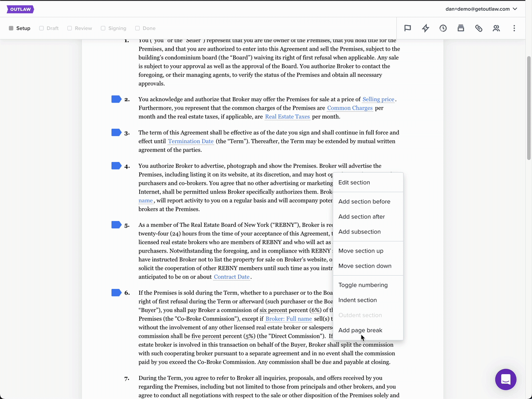Screen dimensions: 532x399
Task: Click the Common Charges variable link
Action: point(350,108)
